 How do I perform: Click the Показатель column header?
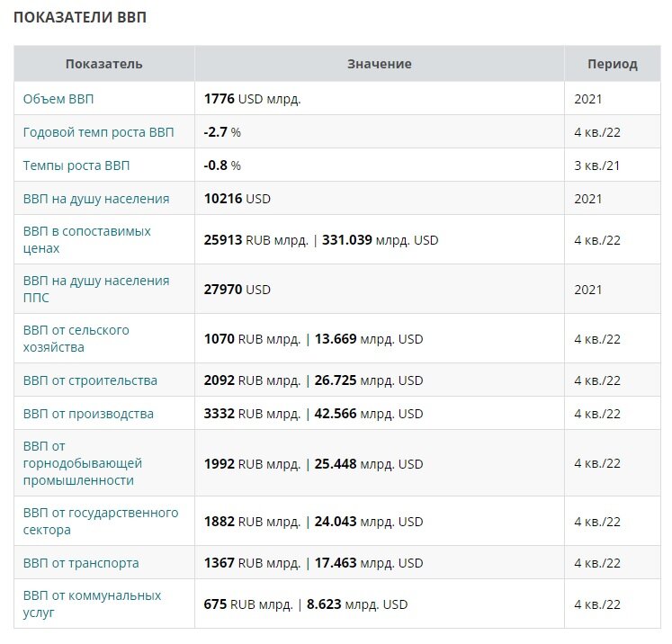104,64
